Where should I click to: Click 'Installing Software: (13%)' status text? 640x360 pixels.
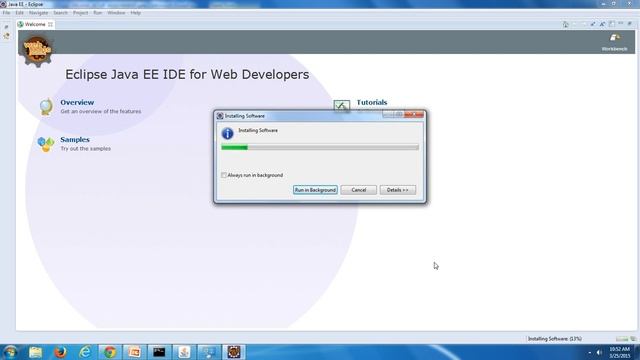click(555, 339)
